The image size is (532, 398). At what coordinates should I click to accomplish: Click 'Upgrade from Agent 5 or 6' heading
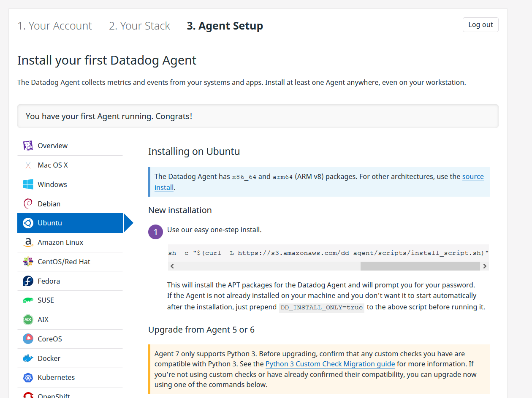point(201,330)
